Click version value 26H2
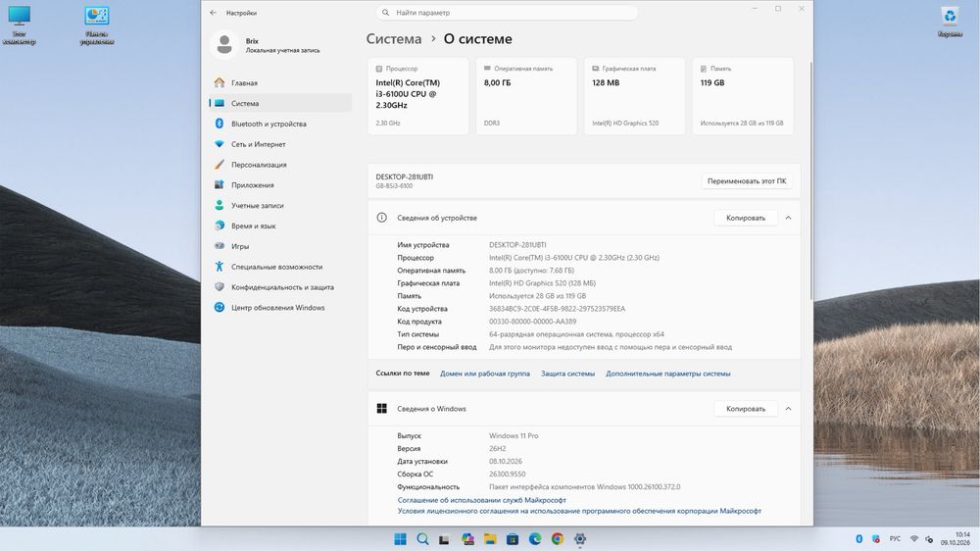This screenshot has width=980, height=551. (x=498, y=448)
